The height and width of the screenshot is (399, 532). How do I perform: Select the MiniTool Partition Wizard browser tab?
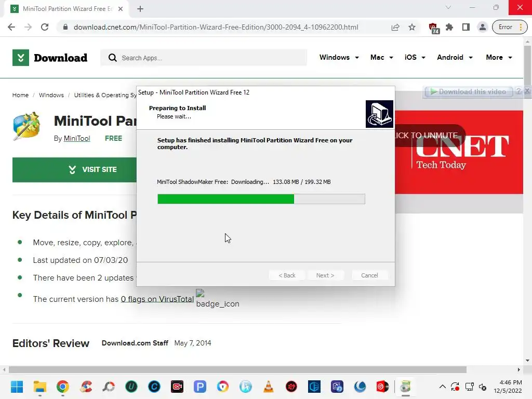(66, 9)
